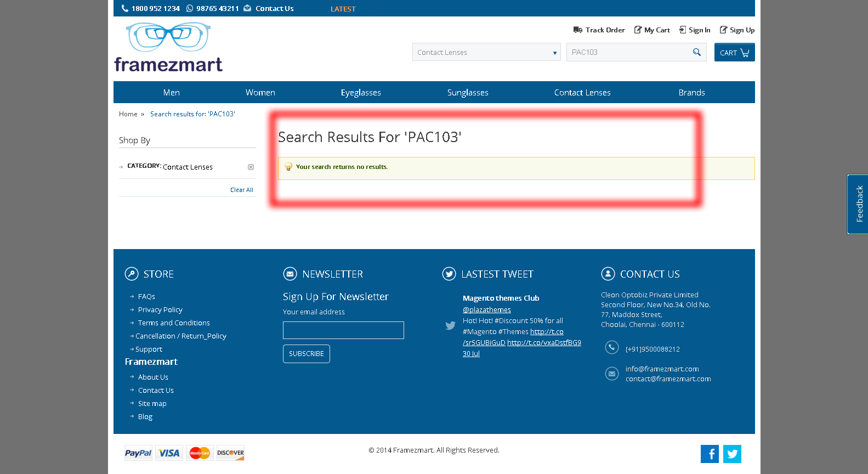
Task: Open the Blog footer link
Action: pos(145,417)
